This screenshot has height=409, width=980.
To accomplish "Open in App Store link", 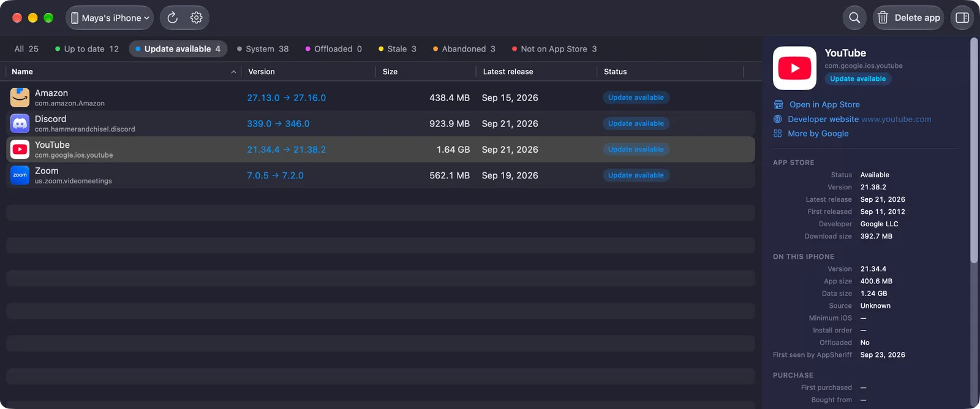I will point(824,105).
